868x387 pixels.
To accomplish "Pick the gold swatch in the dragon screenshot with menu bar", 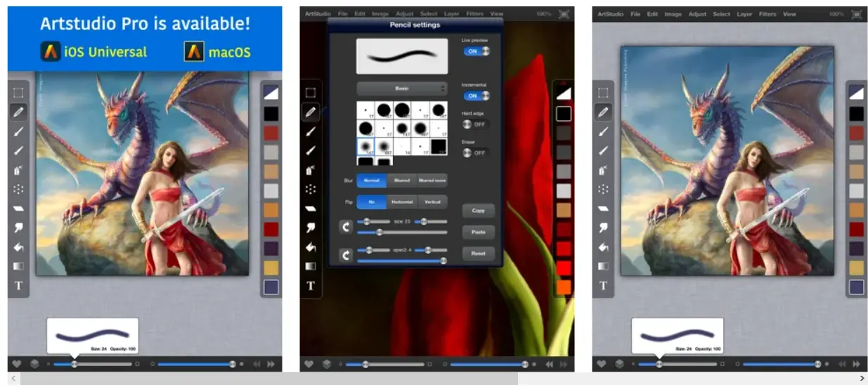I will point(855,268).
